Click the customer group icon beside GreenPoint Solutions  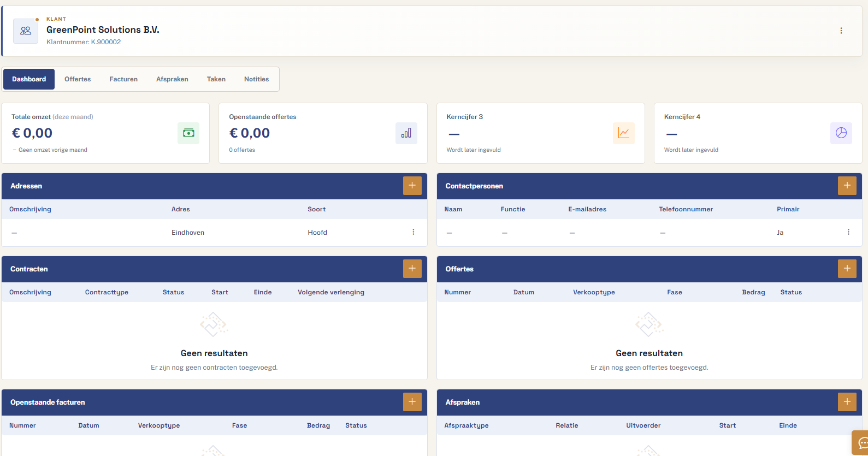tap(26, 31)
